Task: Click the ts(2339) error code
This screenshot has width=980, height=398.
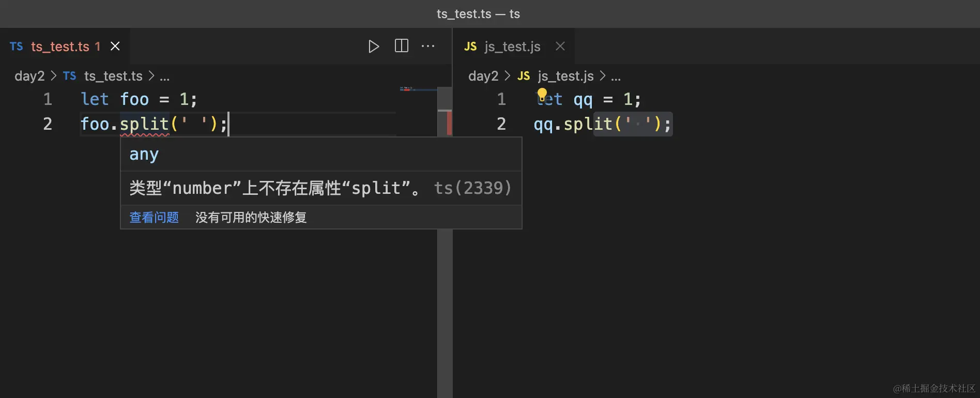Action: (x=472, y=188)
